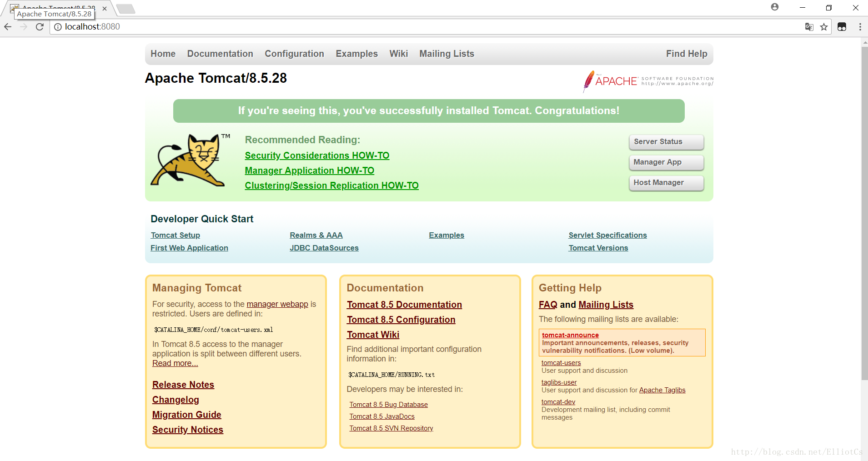Open Wiki in the top nav
The width and height of the screenshot is (868, 461).
point(399,54)
